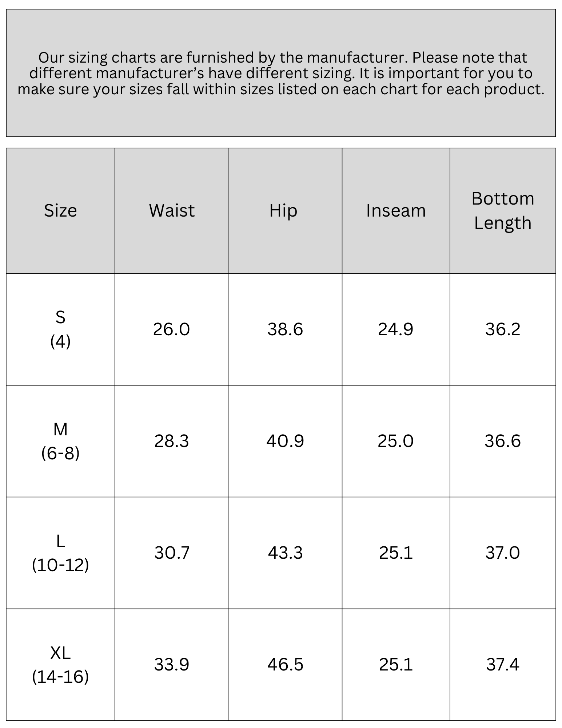Select the Inseam column header

click(x=396, y=210)
